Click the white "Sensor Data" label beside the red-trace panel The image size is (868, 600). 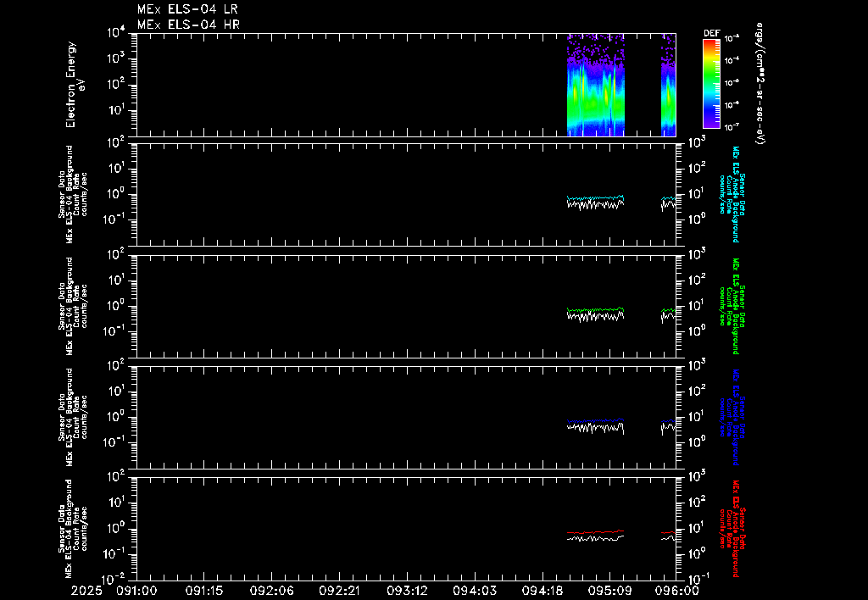[61, 528]
